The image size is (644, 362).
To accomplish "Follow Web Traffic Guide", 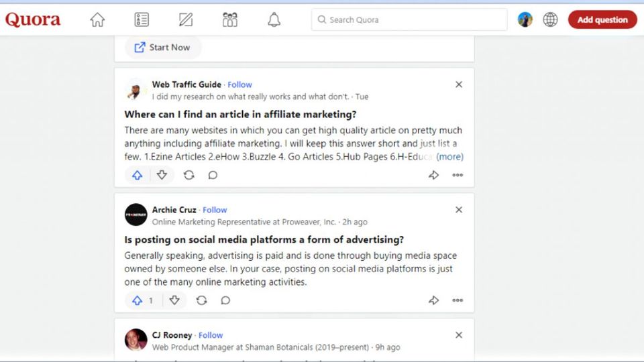I will pos(240,84).
